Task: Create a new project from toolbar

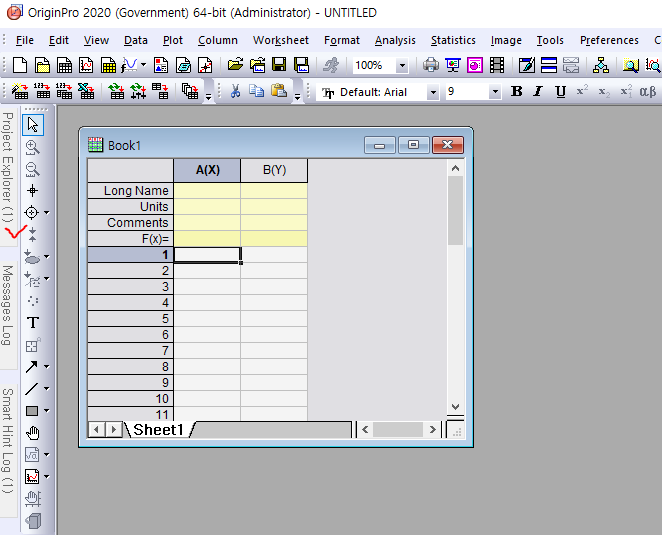Action: 20,65
